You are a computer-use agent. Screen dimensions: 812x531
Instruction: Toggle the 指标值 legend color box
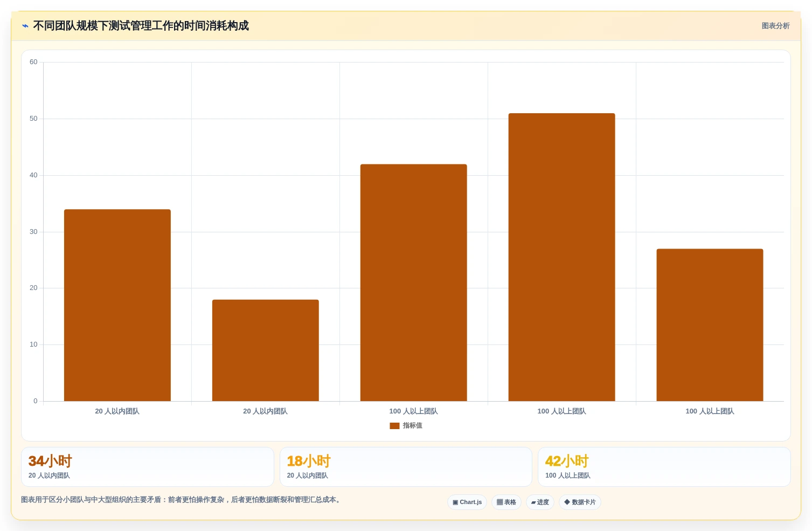click(x=394, y=426)
